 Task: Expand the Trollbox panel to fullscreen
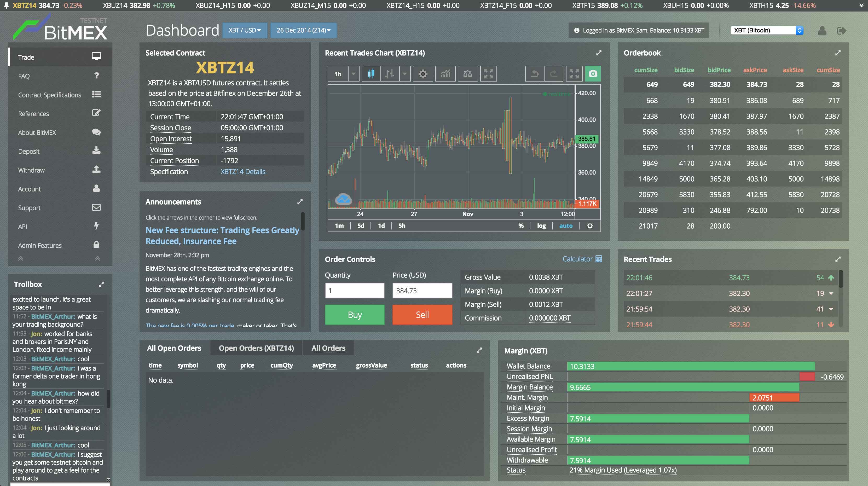pyautogui.click(x=101, y=284)
